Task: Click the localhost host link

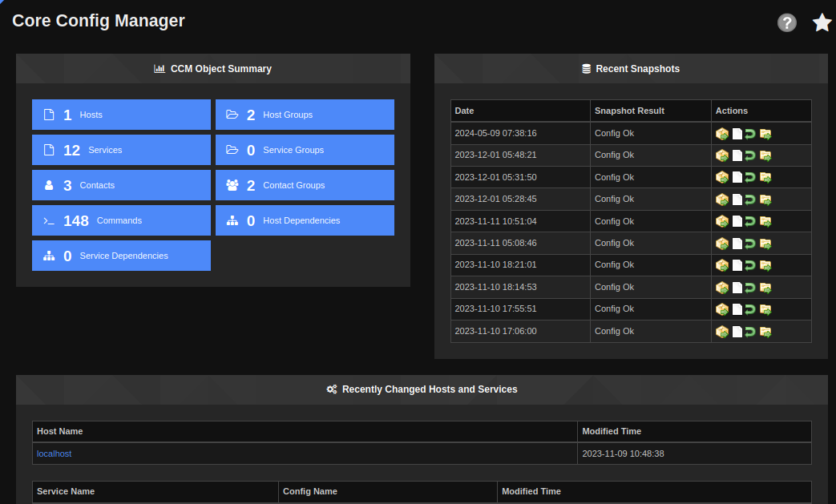Action: tap(54, 454)
